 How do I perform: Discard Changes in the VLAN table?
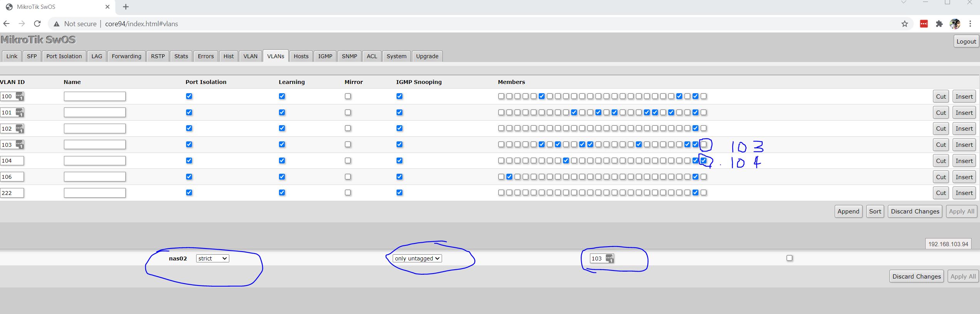(x=915, y=212)
